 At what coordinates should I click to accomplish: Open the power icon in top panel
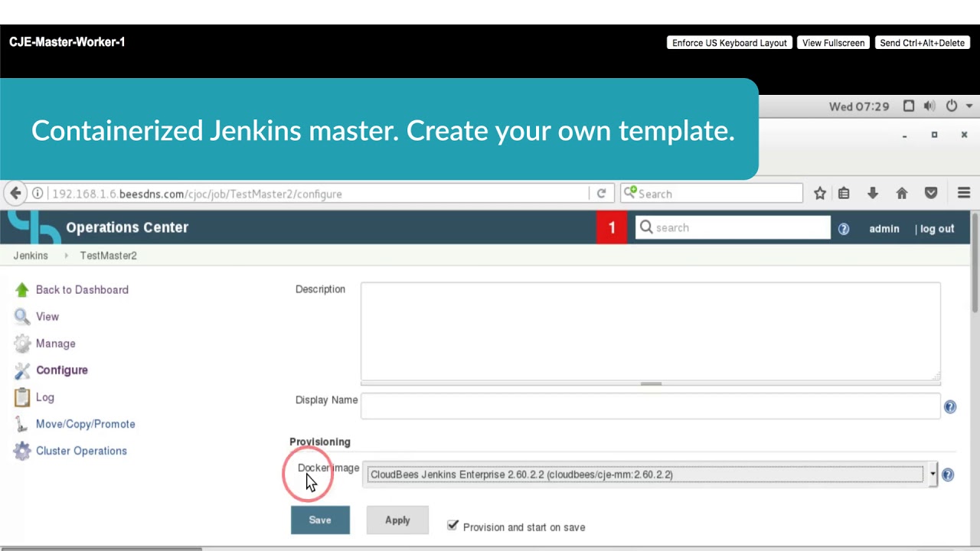point(952,106)
